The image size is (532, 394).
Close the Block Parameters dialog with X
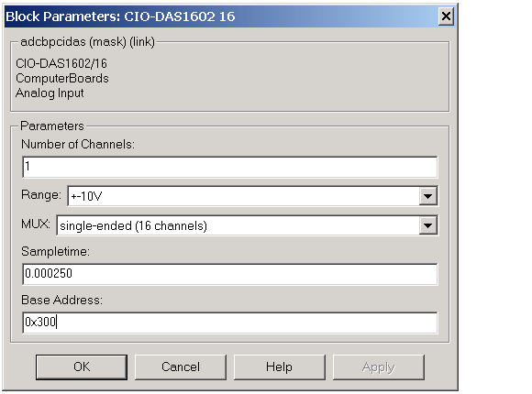click(446, 16)
